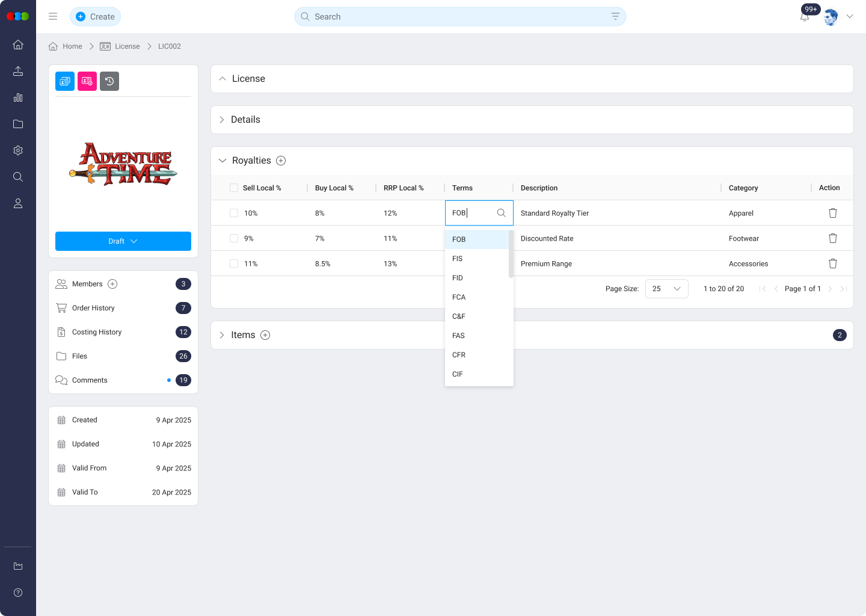866x616 pixels.
Task: Open the Draft status dropdown
Action: point(123,241)
